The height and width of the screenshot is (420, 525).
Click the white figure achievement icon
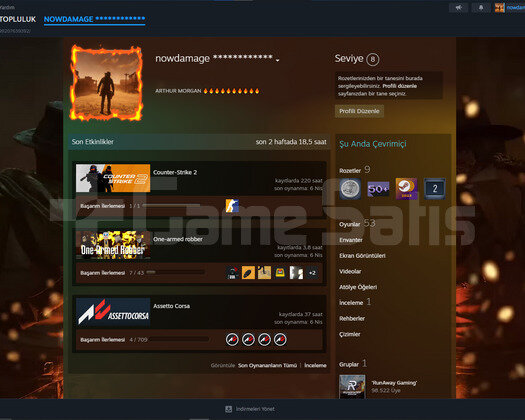tap(296, 273)
